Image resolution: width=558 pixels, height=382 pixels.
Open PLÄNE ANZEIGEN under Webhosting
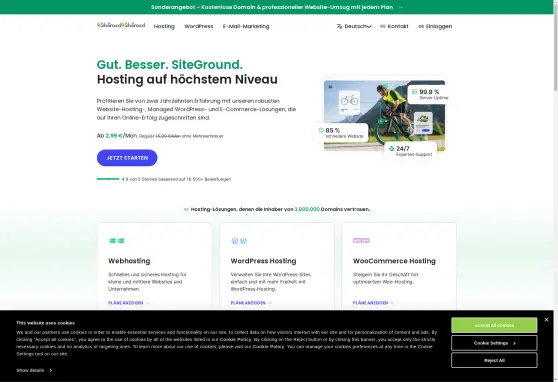(129, 303)
